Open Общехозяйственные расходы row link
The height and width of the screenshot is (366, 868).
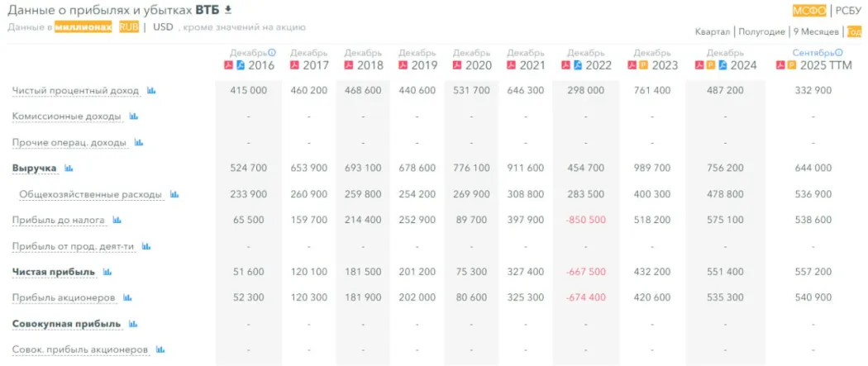(90, 195)
